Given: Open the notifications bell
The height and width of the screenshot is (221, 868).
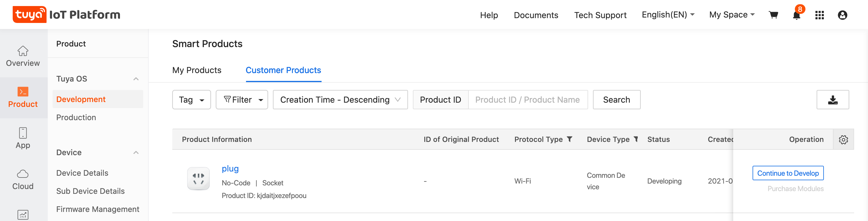Looking at the screenshot, I should 797,15.
